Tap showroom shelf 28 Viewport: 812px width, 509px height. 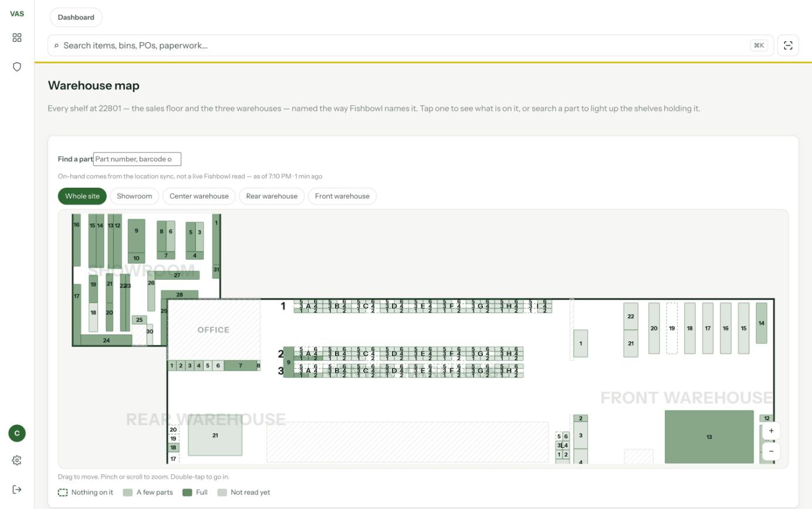click(x=180, y=294)
